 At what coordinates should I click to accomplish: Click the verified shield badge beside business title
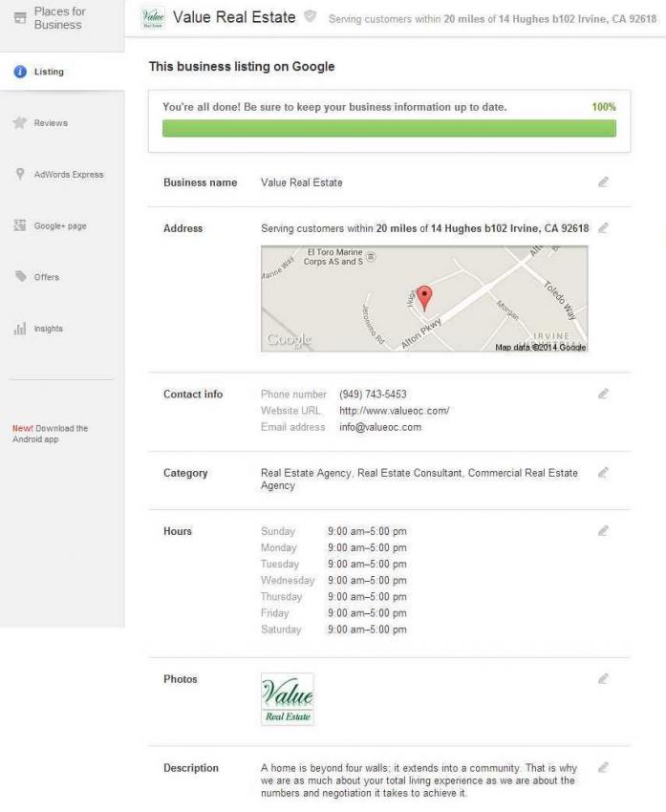(x=310, y=16)
